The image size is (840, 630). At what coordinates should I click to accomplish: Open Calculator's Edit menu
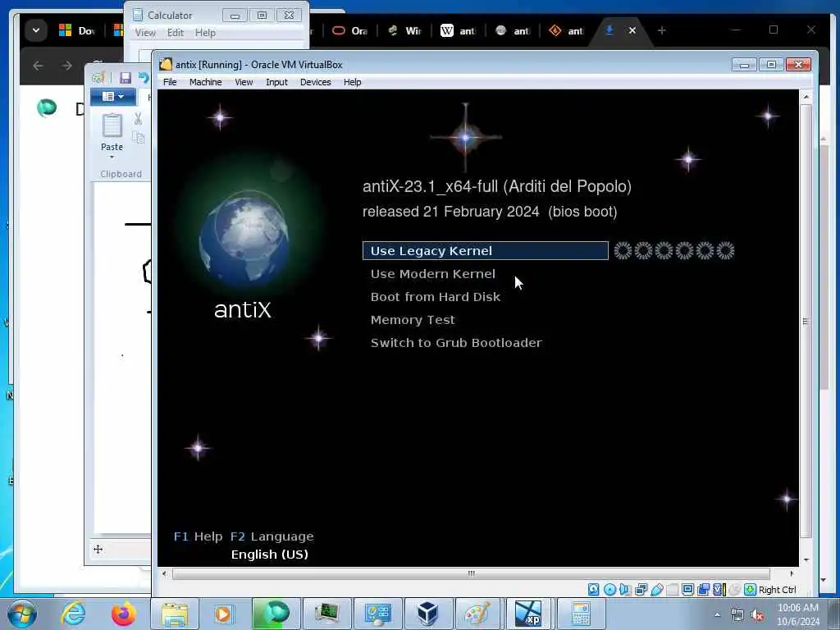tap(176, 33)
